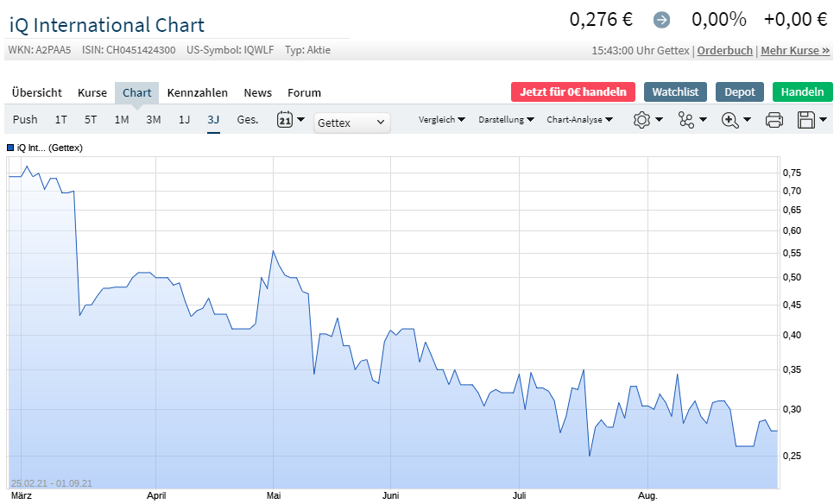This screenshot has width=840, height=504.
Task: Open the chart settings gear icon
Action: click(x=641, y=121)
